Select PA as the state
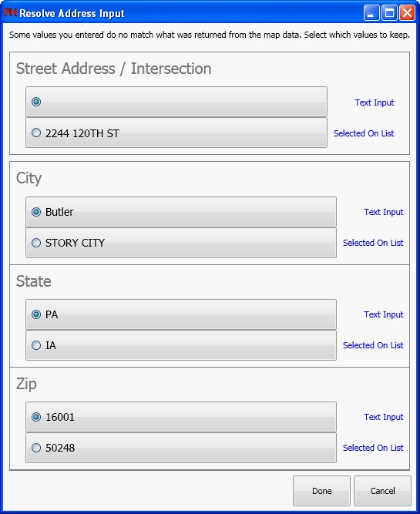Screen dimensions: 420x514 (181, 314)
